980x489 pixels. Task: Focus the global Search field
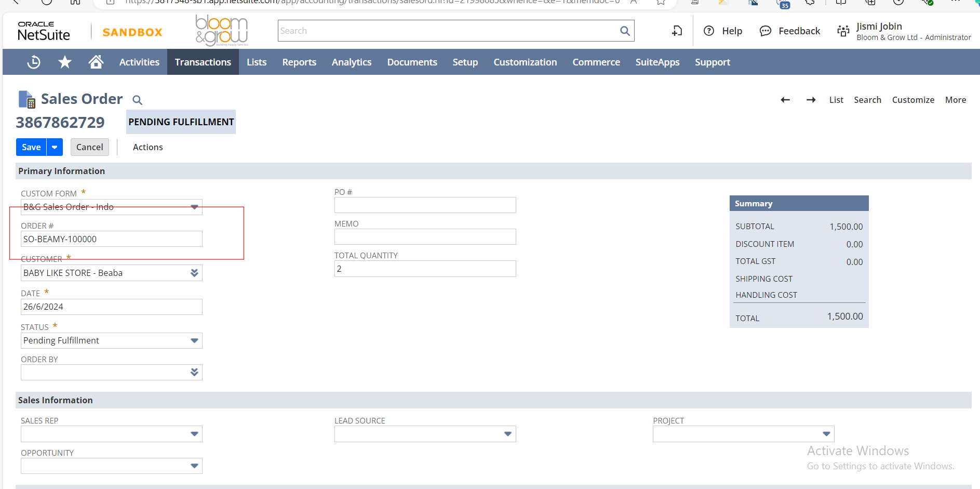[449, 31]
